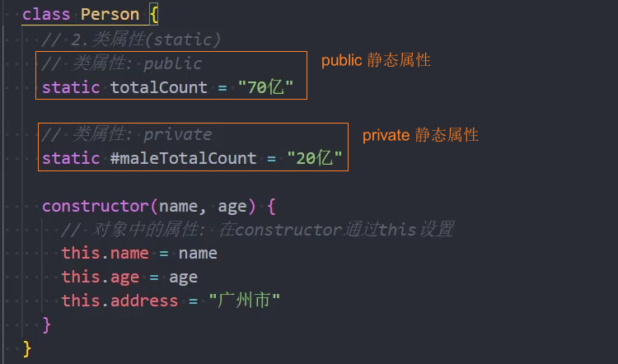Click the orange "public 静态属性" annotation

coord(376,60)
